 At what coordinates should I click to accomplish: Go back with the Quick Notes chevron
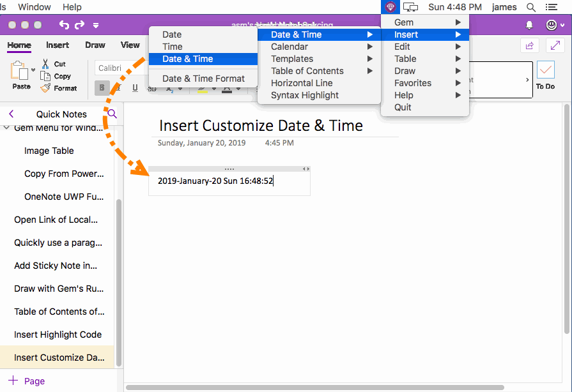click(x=12, y=114)
